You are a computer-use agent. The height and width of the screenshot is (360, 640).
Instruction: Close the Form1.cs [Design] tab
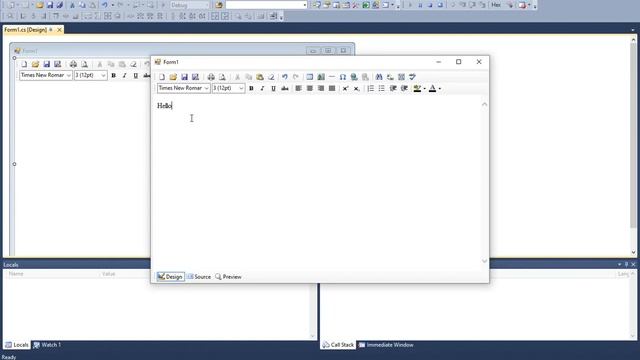[59, 30]
